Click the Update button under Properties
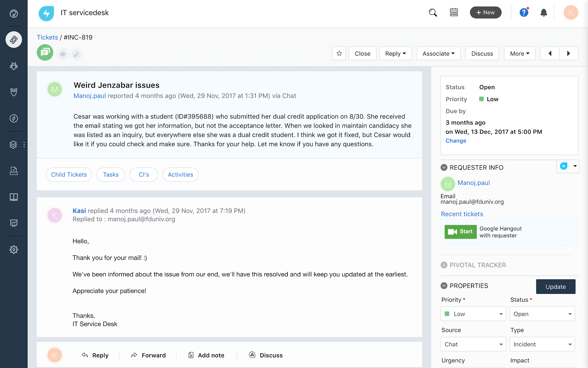This screenshot has height=368, width=588. (x=556, y=287)
